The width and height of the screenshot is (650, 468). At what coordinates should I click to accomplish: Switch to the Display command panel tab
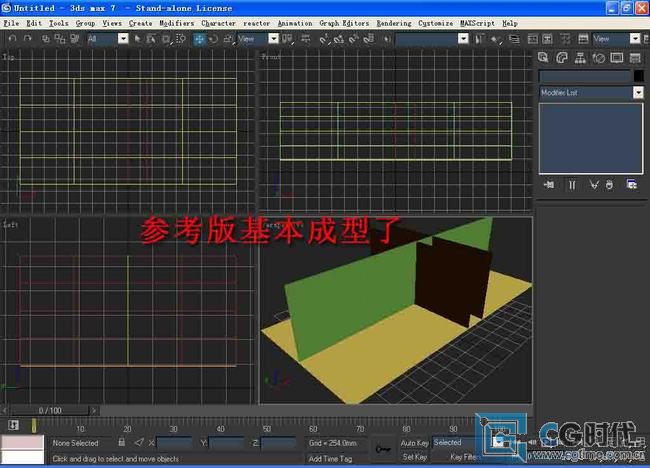[x=617, y=58]
